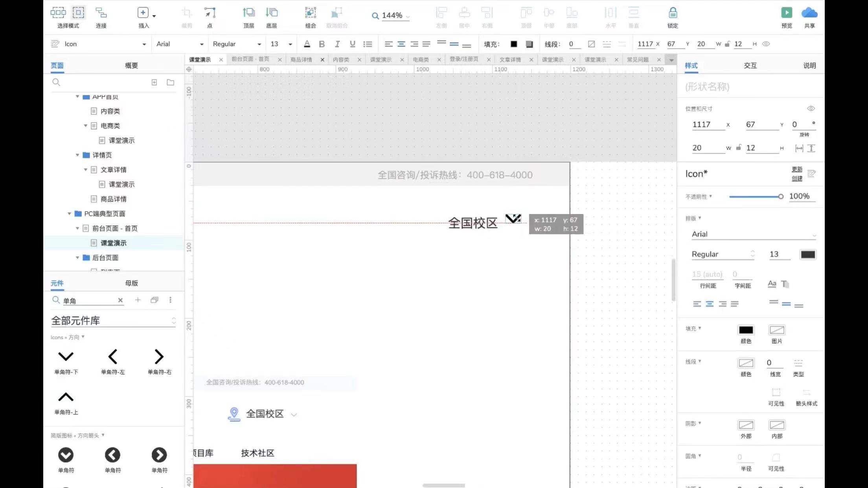Image resolution: width=868 pixels, height=488 pixels.
Task: Click the Lock (锁定) icon in toolbar
Action: tap(673, 13)
